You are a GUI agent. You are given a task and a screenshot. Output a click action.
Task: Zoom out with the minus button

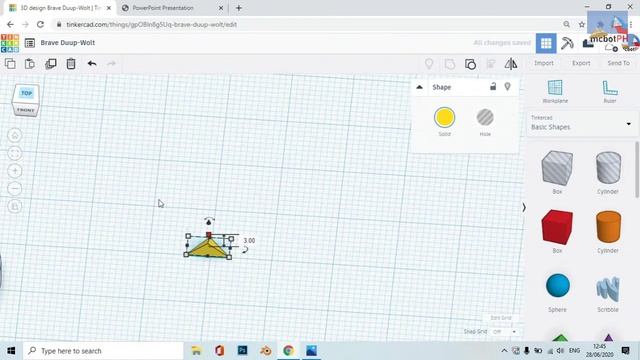click(x=15, y=189)
